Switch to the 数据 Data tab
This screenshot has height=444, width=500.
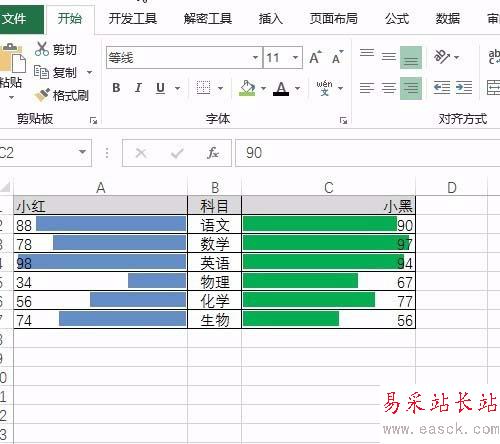pyautogui.click(x=448, y=19)
